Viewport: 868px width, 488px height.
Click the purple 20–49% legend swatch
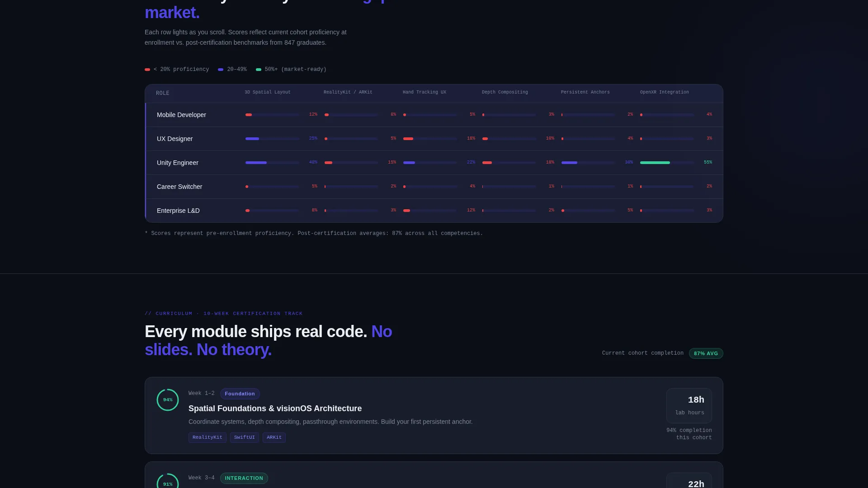pyautogui.click(x=221, y=70)
